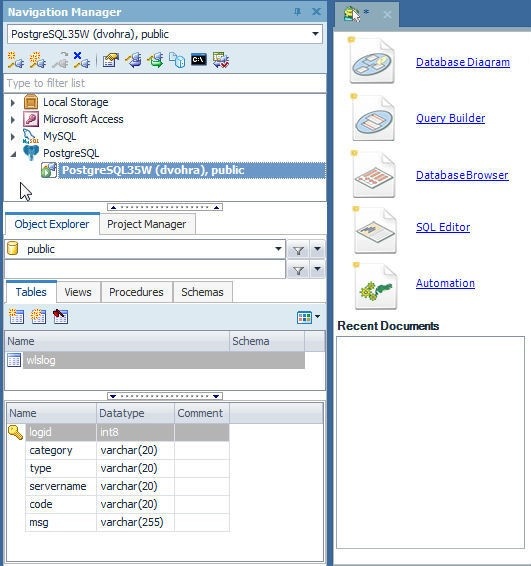
Task: Open the arrow next to lower filter funnel
Action: pyautogui.click(x=317, y=269)
